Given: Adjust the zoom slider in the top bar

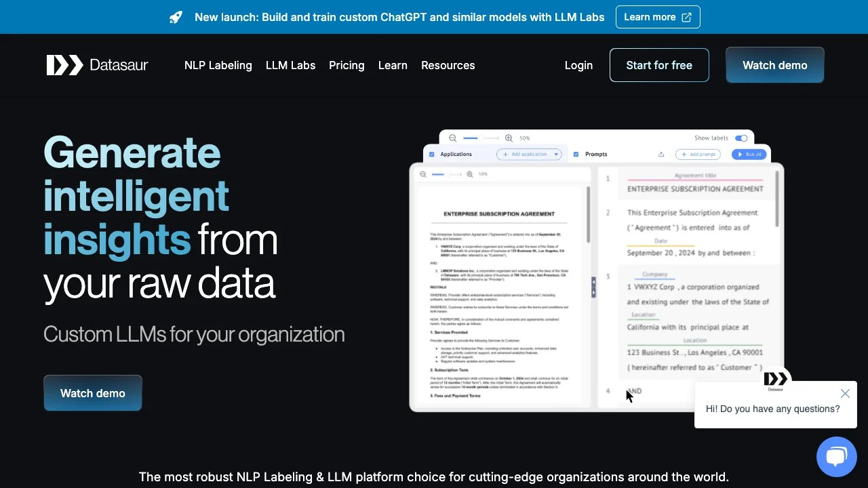Looking at the screenshot, I should point(481,138).
